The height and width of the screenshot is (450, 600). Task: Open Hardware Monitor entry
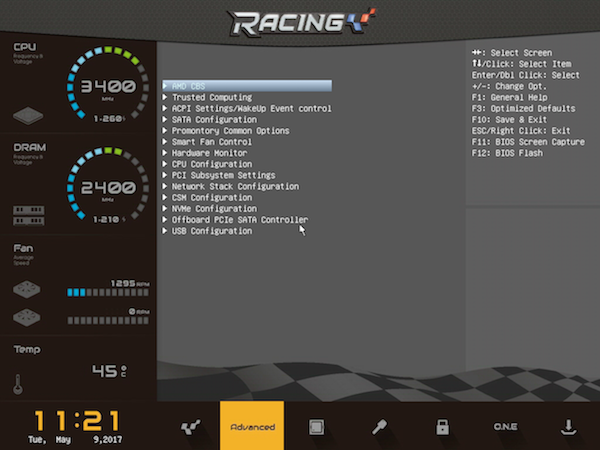coord(209,153)
